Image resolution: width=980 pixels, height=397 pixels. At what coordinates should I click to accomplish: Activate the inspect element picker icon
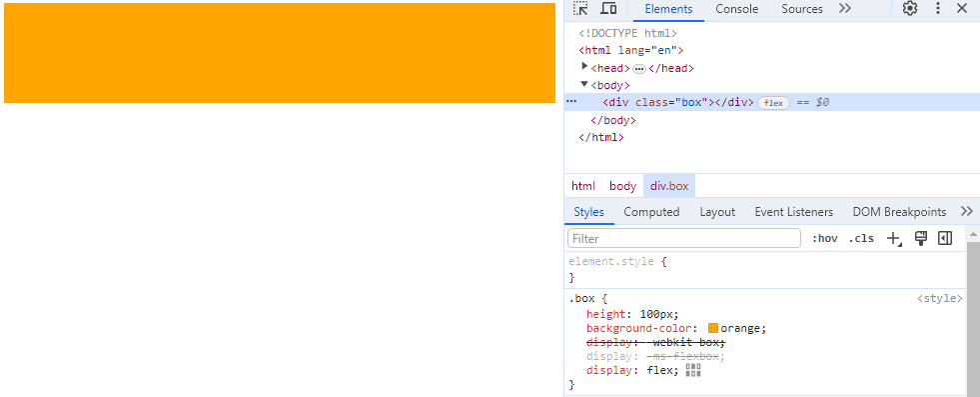coord(580,9)
